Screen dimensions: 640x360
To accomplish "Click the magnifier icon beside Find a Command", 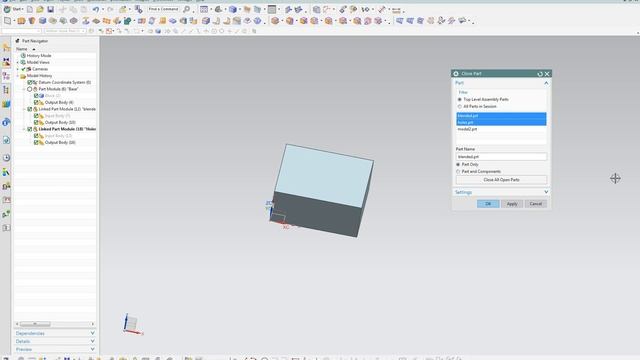I will coord(187,9).
